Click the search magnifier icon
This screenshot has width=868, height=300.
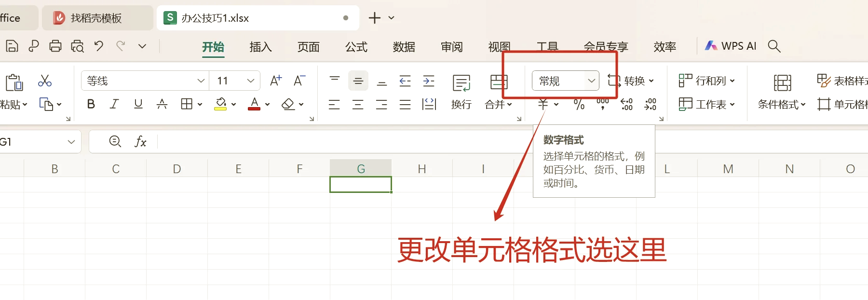774,46
